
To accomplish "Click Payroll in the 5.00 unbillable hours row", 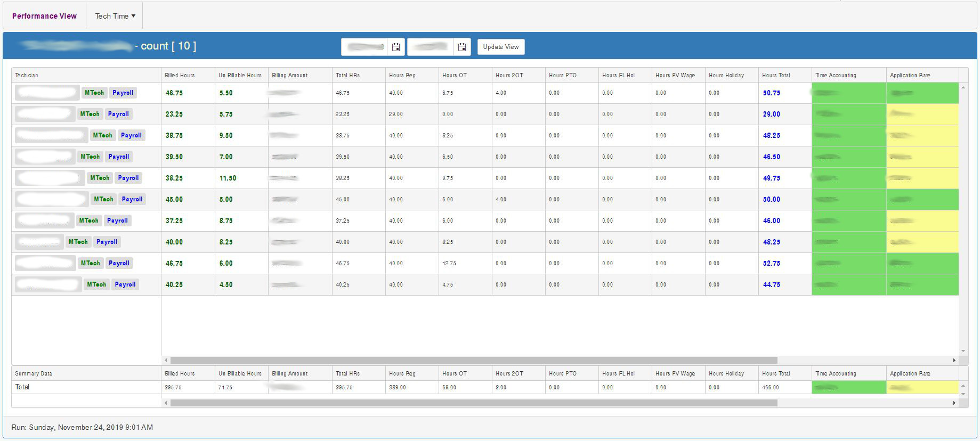I will (x=132, y=199).
